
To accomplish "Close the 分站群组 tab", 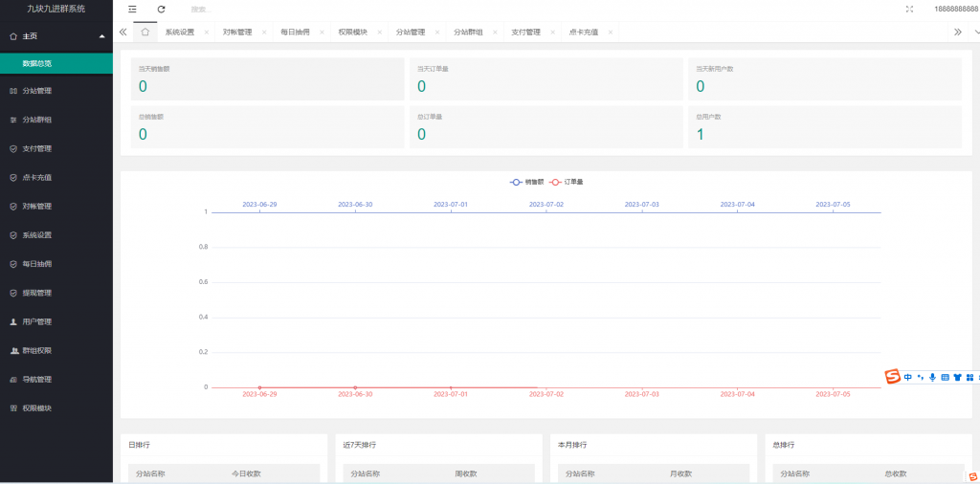I will coord(495,33).
